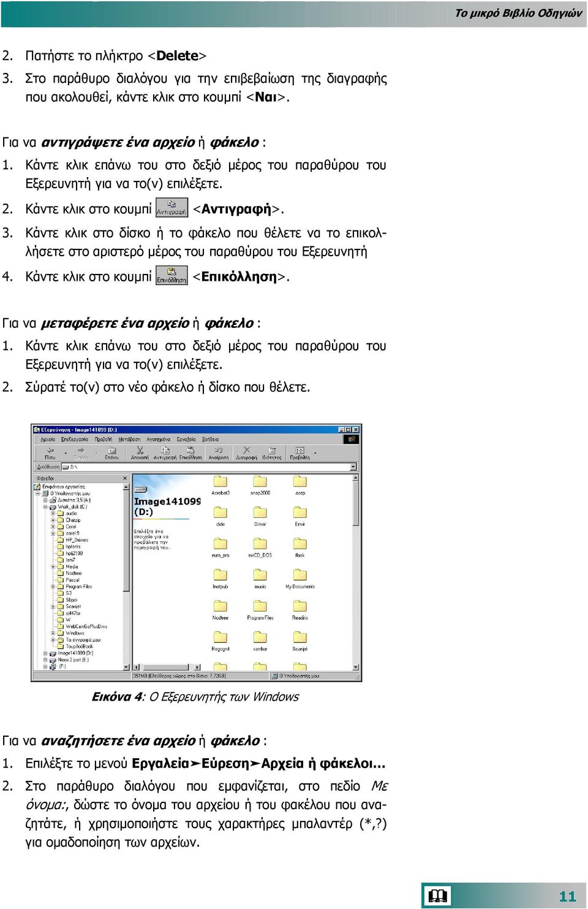Screen dimensions: 588x909
Task: Click the file pane vertical scrollbar
Action: coord(356,572)
